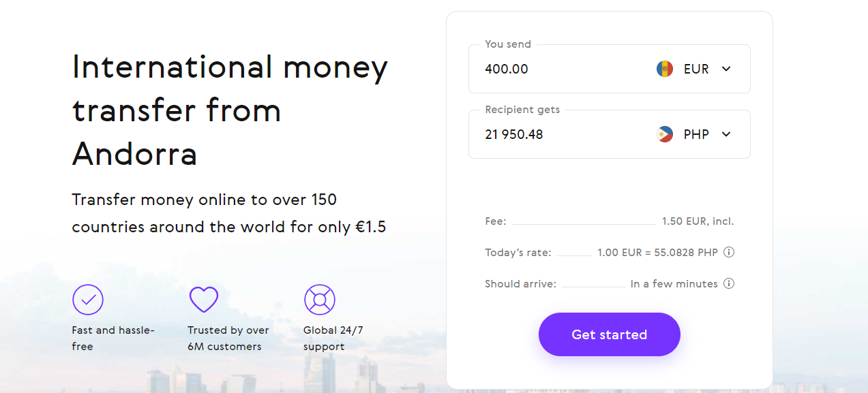Open info icon next to Should arrive
Screen dimensions: 868x393
pyautogui.click(x=729, y=283)
